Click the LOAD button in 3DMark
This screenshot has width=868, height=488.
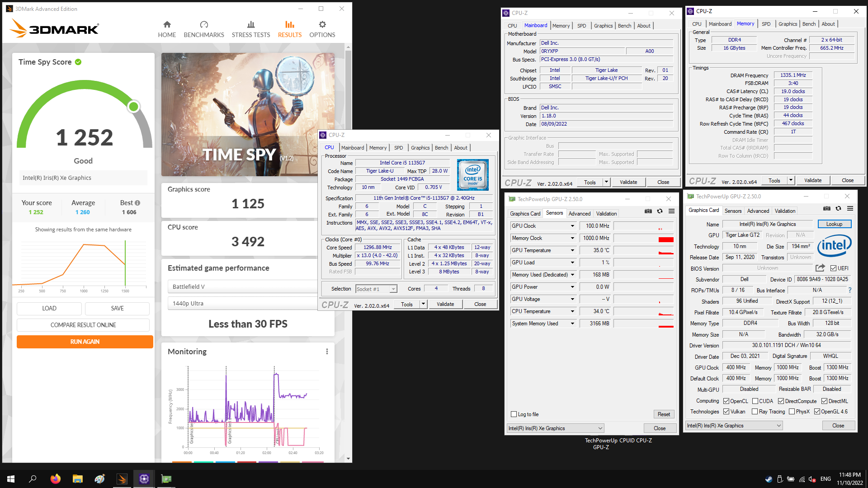(x=49, y=308)
